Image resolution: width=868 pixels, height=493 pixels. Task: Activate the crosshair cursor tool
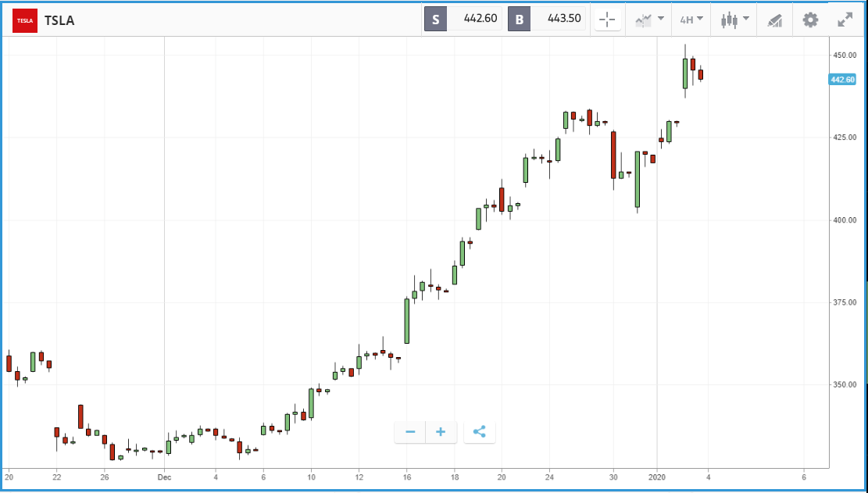607,20
